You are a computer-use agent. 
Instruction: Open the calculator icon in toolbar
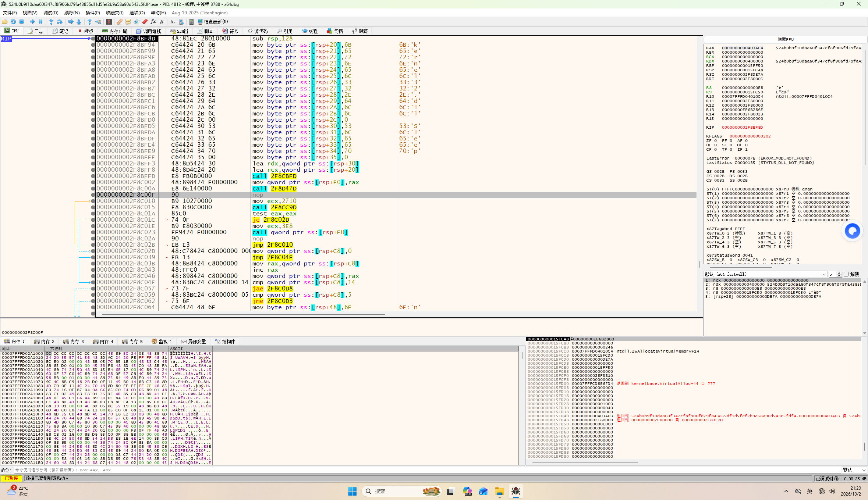(x=191, y=22)
